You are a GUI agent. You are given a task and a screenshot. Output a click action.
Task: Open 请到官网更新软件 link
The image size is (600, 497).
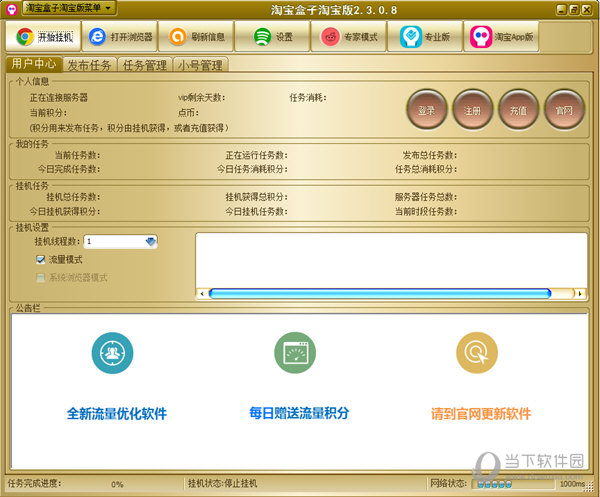click(x=481, y=414)
